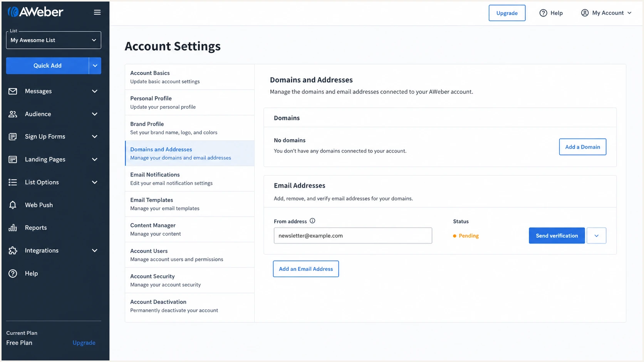Click the From address info icon
The width and height of the screenshot is (644, 362).
point(312,221)
